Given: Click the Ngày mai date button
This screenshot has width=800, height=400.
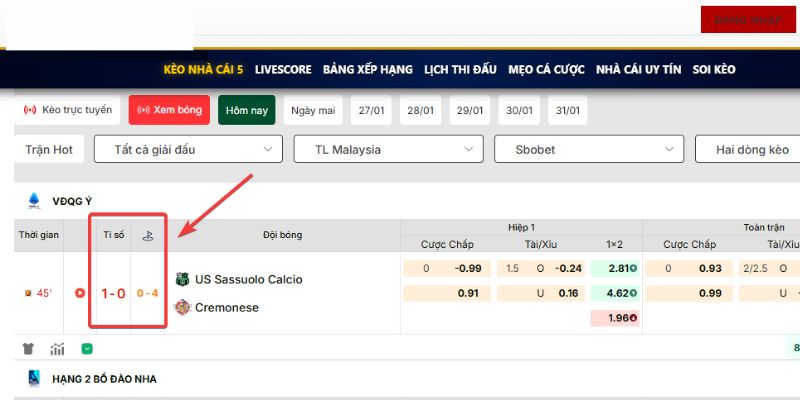Looking at the screenshot, I should (x=313, y=110).
